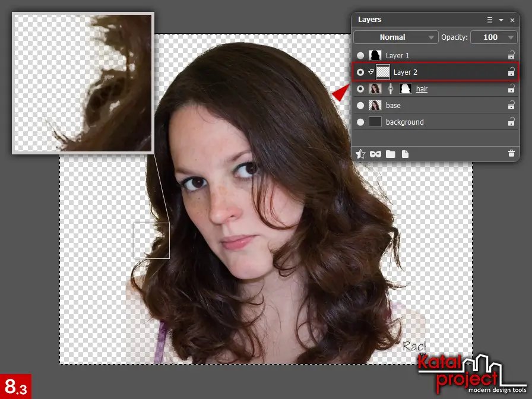Viewport: 532px width, 399px height.
Task: Select the base layer in the list
Action: pyautogui.click(x=394, y=105)
